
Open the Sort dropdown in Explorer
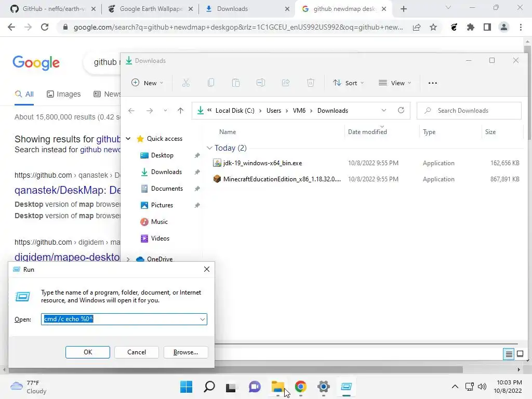[x=348, y=83]
